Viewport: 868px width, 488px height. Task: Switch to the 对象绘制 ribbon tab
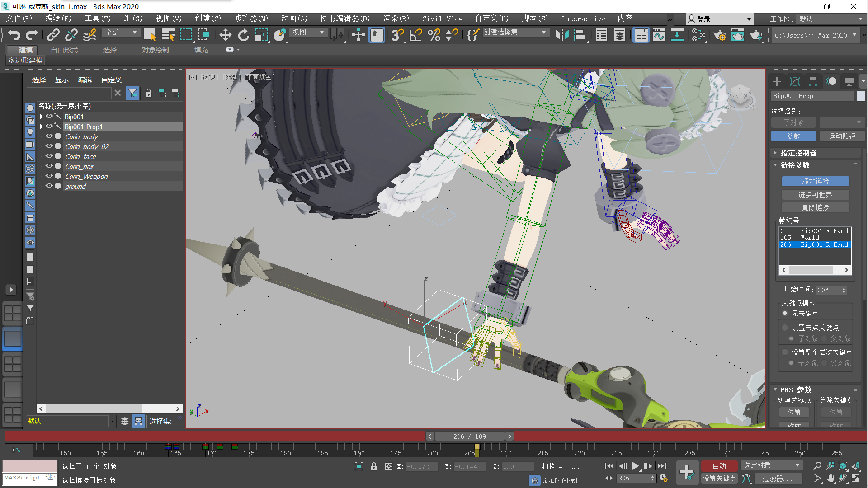click(155, 50)
